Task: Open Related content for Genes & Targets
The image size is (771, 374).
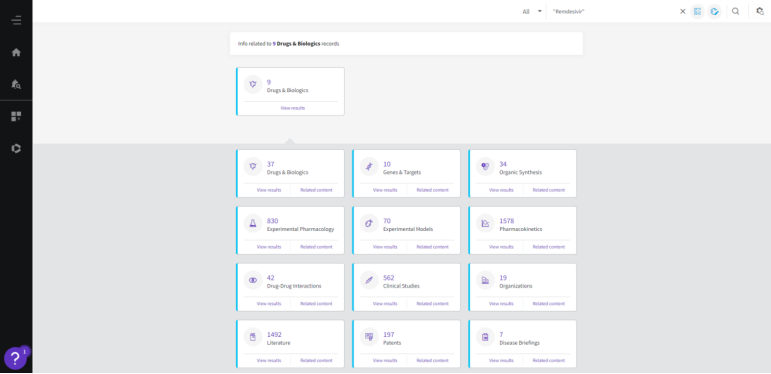Action: tap(432, 190)
